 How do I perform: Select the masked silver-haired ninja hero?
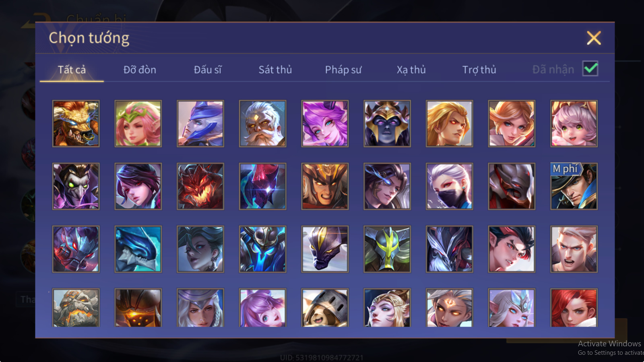449,186
